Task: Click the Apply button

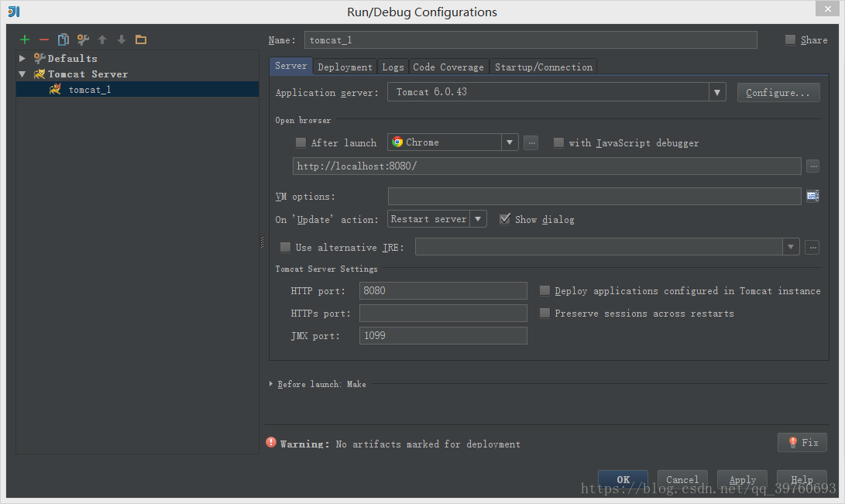Action: point(743,479)
